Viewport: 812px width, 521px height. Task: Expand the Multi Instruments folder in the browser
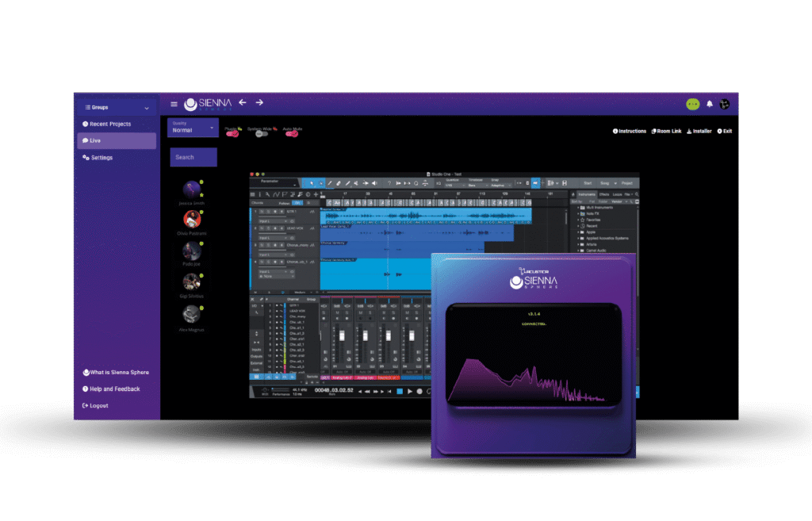click(578, 208)
